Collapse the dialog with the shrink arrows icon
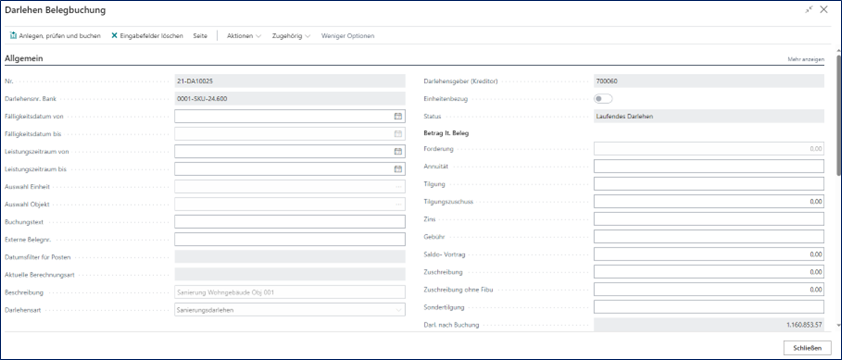Viewport: 842px width, 360px height. pos(809,10)
